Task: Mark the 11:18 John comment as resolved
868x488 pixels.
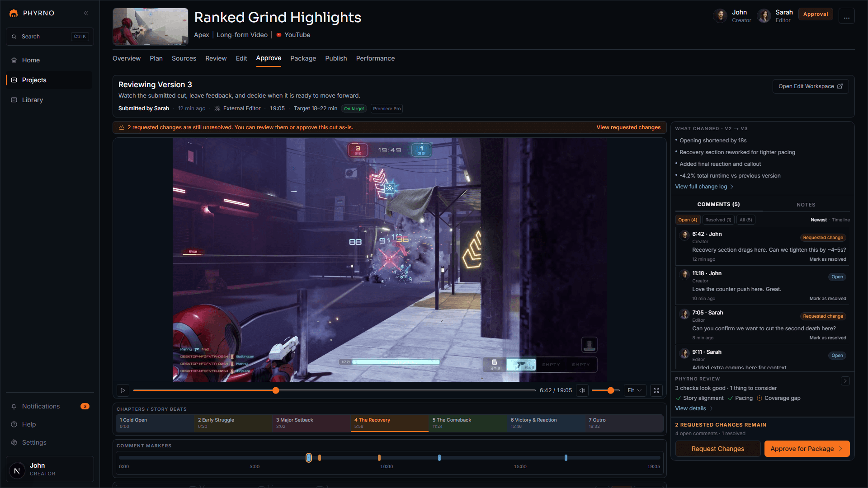Action: click(x=827, y=299)
